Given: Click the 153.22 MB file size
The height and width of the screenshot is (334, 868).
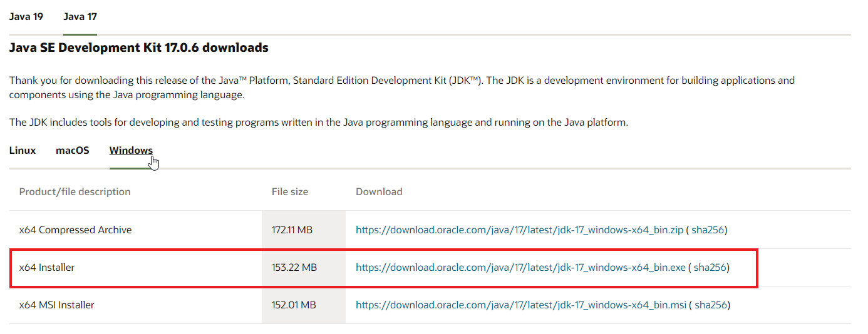Looking at the screenshot, I should click(x=294, y=267).
